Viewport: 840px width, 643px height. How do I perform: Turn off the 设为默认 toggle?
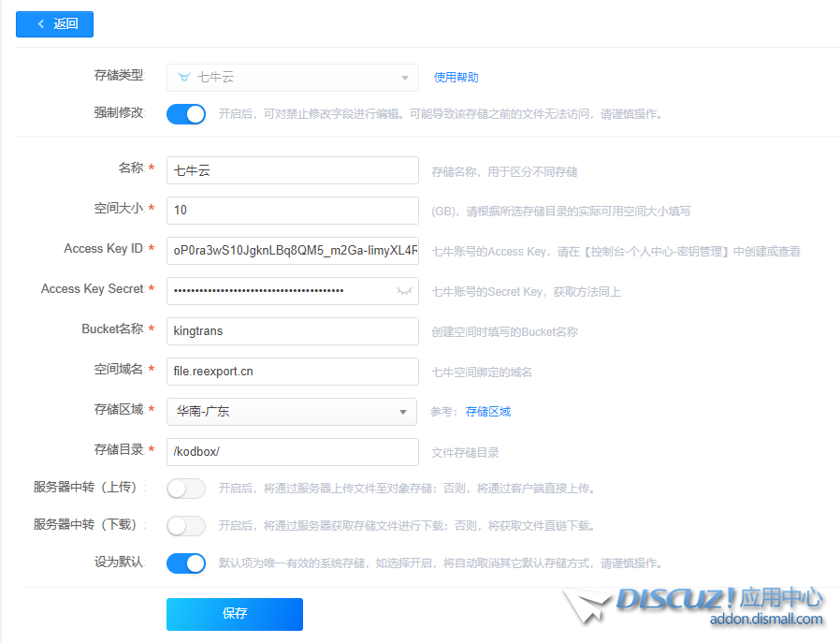coord(186,563)
